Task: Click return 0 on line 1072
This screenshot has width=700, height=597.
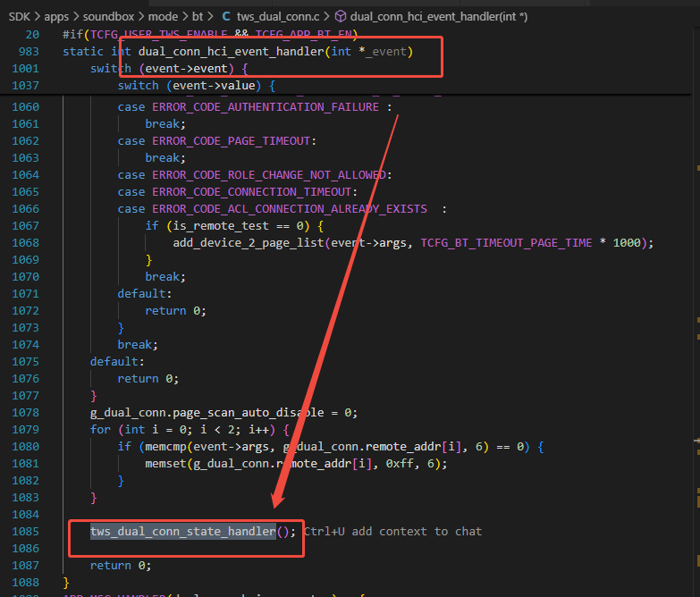Action: coord(175,310)
